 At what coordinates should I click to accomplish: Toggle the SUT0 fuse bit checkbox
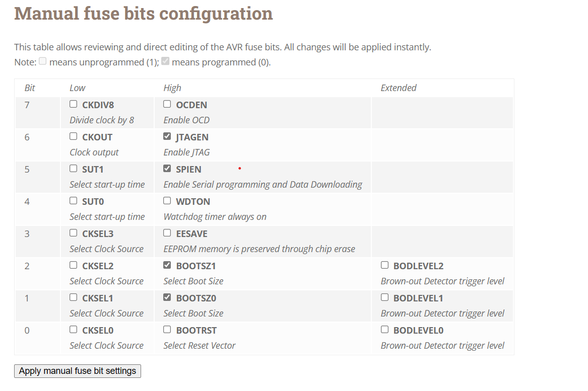pyautogui.click(x=74, y=201)
